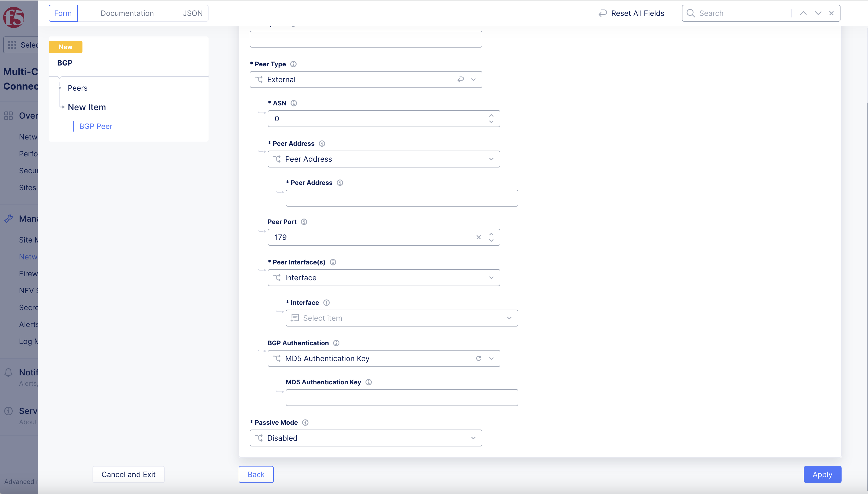The height and width of the screenshot is (494, 868).
Task: Click the nested Peer Address text field
Action: click(401, 198)
